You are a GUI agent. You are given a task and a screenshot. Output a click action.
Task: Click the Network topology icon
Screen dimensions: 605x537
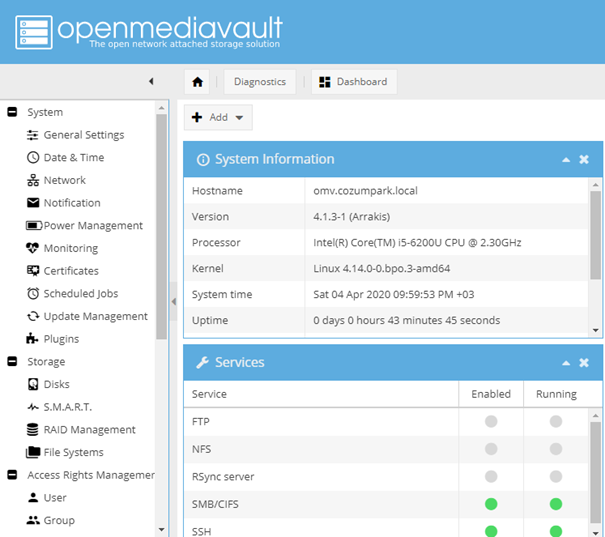(33, 180)
